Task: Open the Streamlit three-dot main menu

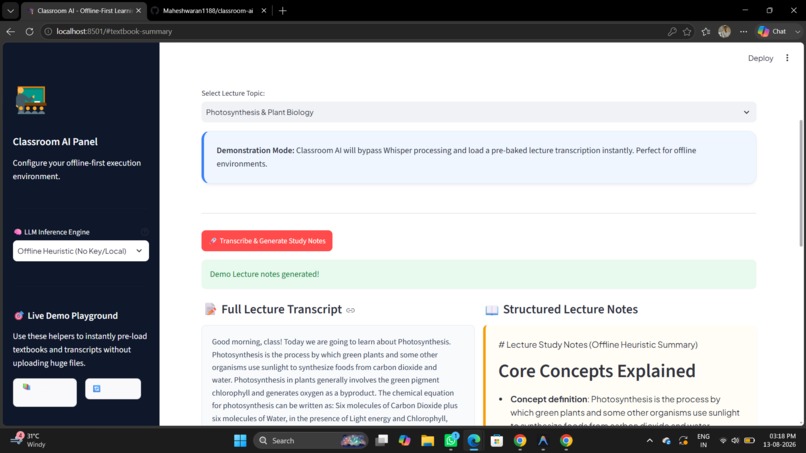Action: tap(787, 58)
